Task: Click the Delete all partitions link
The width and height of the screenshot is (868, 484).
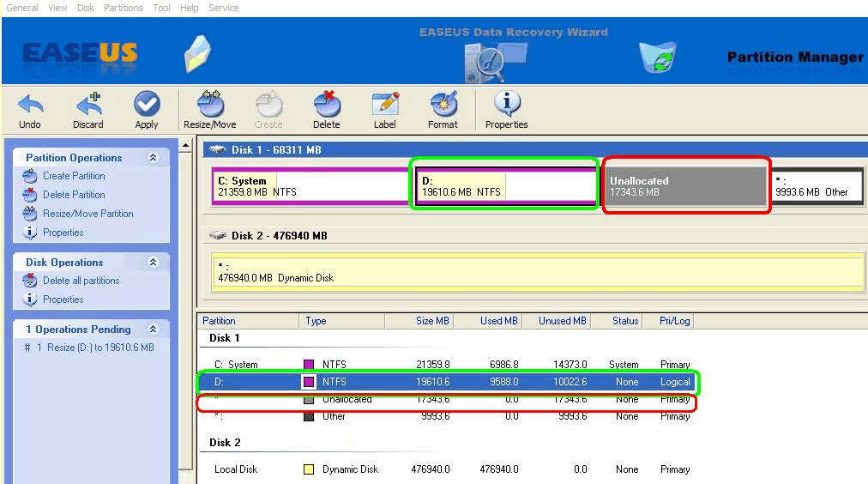Action: click(81, 281)
